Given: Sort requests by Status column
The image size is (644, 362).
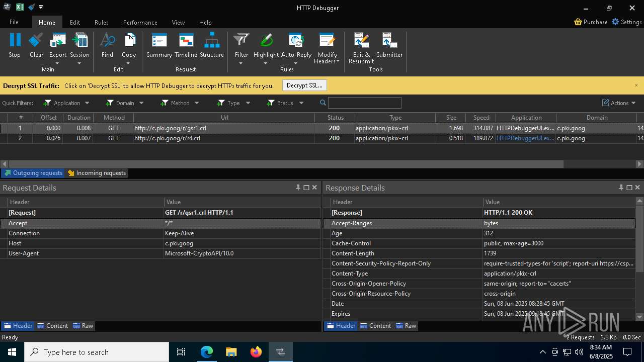Looking at the screenshot, I should (x=335, y=118).
